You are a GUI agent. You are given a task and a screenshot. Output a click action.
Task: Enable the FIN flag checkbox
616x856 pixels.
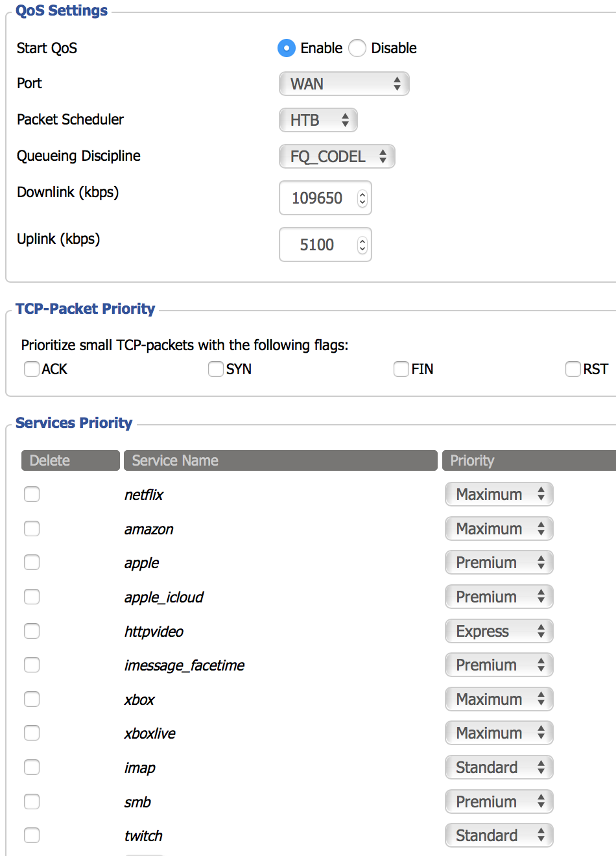click(x=401, y=369)
